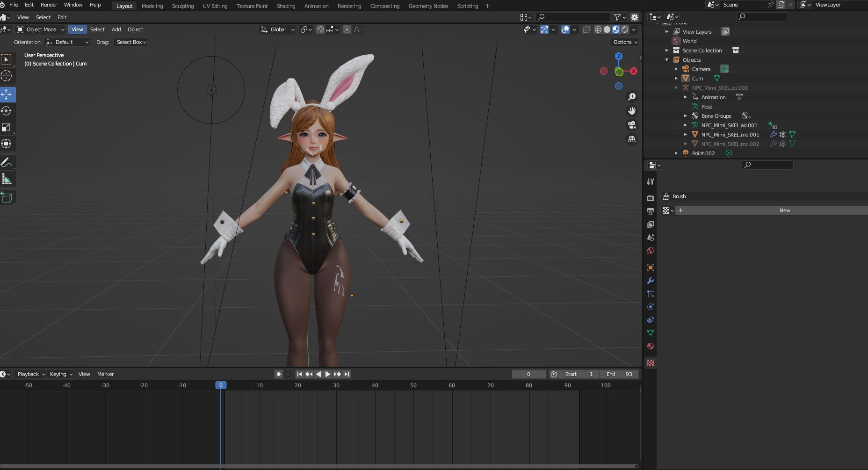Click the Add Cube tool
The image size is (868, 470).
(x=7, y=197)
